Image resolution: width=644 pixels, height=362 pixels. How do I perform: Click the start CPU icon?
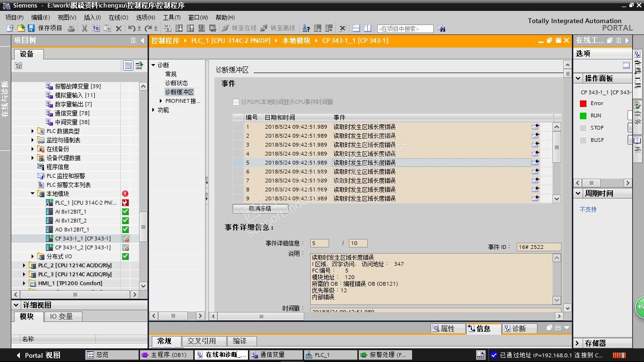coord(318,28)
